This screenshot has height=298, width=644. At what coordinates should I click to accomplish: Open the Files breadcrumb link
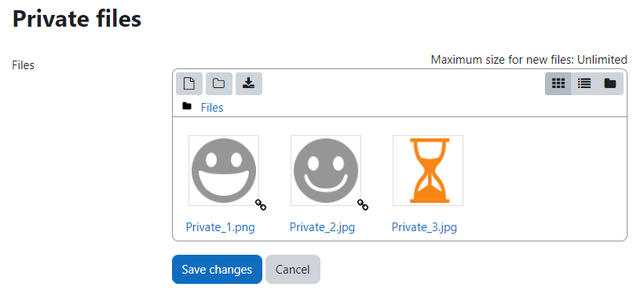pos(212,108)
